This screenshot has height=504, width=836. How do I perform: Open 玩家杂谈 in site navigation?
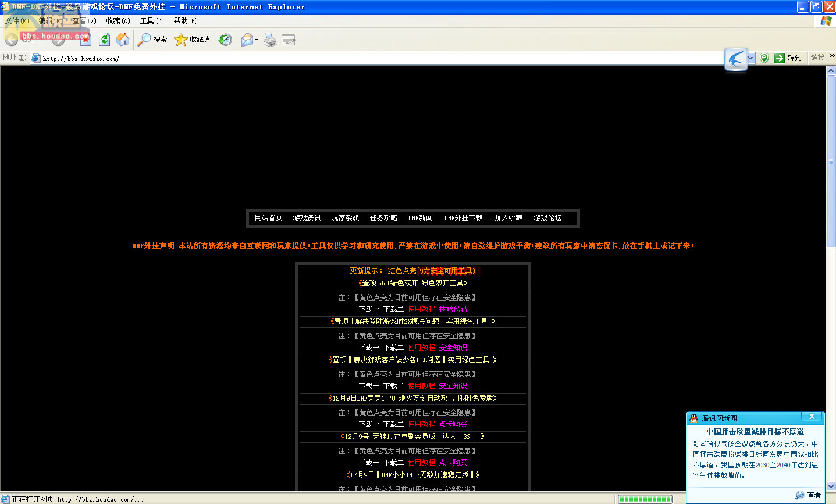coord(345,218)
